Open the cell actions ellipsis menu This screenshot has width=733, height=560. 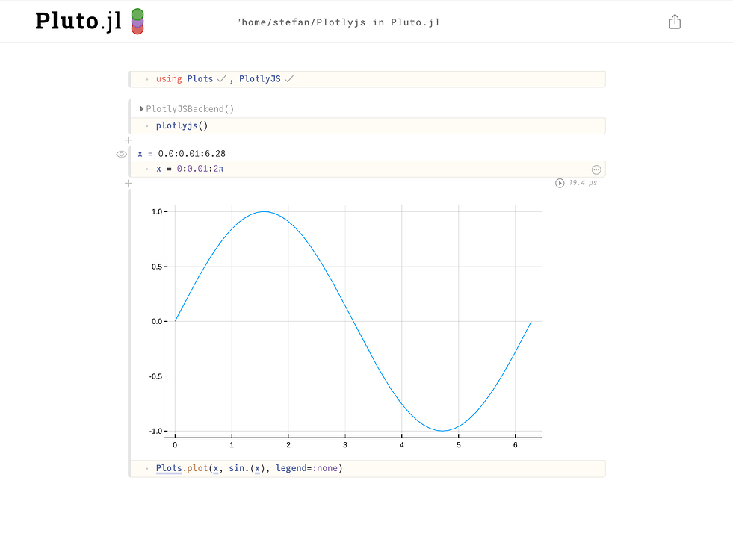(x=596, y=169)
